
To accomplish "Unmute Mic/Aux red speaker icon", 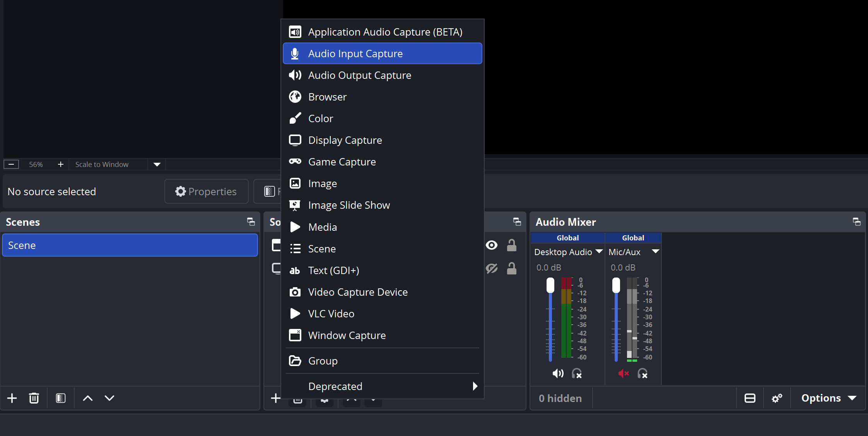I will tap(624, 373).
